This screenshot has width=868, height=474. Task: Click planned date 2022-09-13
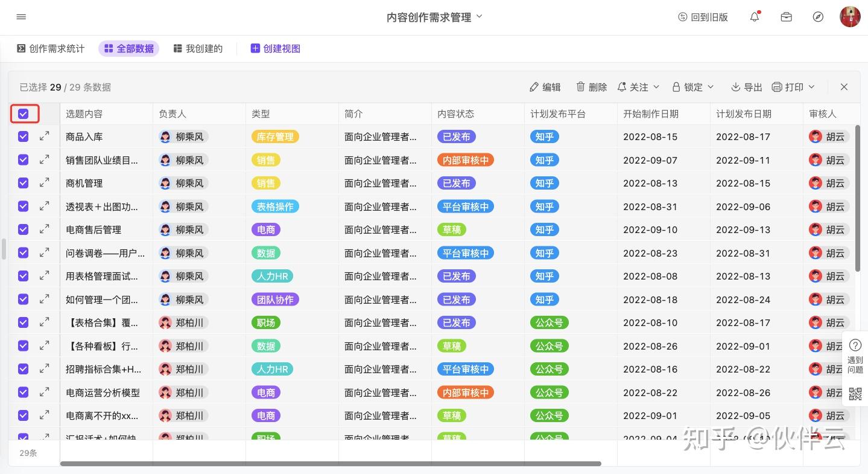(743, 229)
